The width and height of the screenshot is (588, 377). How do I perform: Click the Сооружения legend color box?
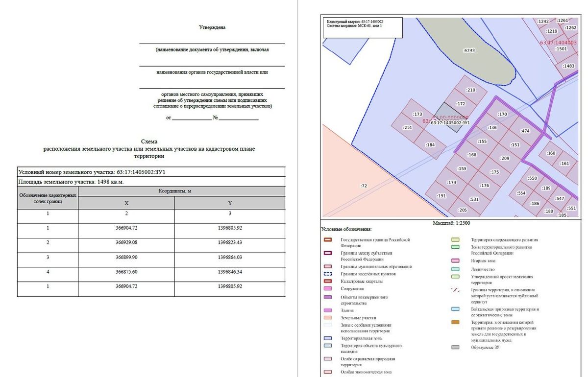pos(327,289)
